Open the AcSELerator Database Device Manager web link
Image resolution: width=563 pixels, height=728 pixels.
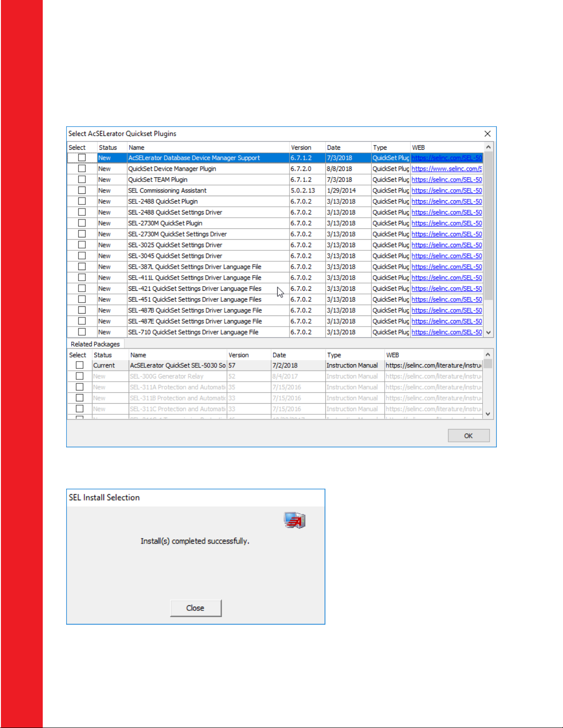pyautogui.click(x=447, y=158)
